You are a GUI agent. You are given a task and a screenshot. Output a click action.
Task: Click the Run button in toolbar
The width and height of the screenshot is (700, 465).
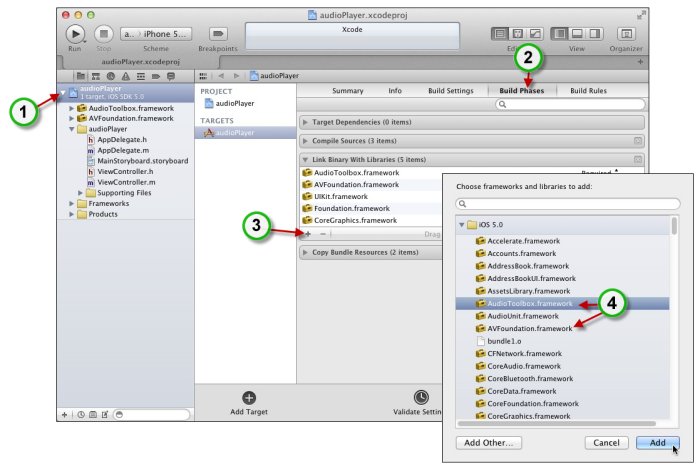(x=75, y=34)
